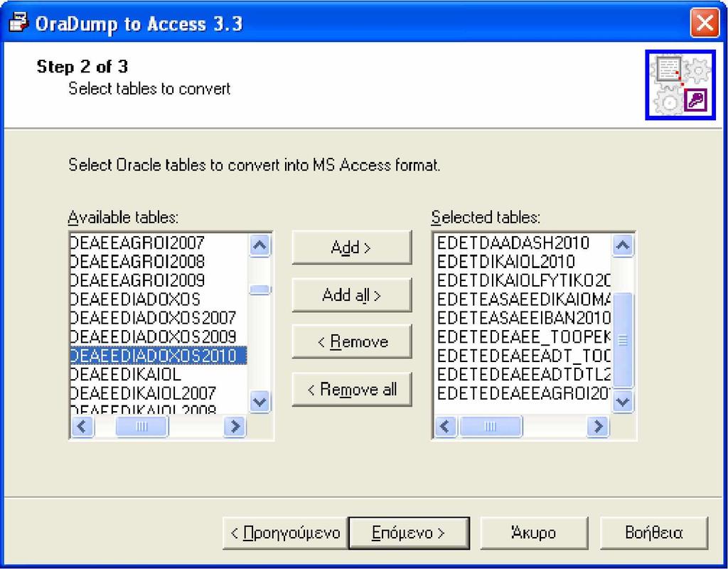The image size is (728, 569).
Task: Select DEAEEDIKAIOL in Available tables
Action: coord(159,374)
